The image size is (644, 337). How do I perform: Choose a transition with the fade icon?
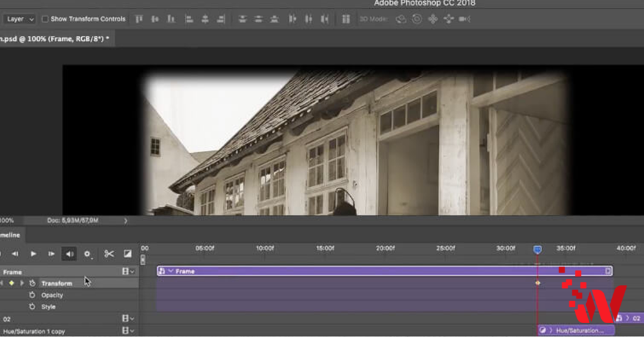[x=128, y=254]
